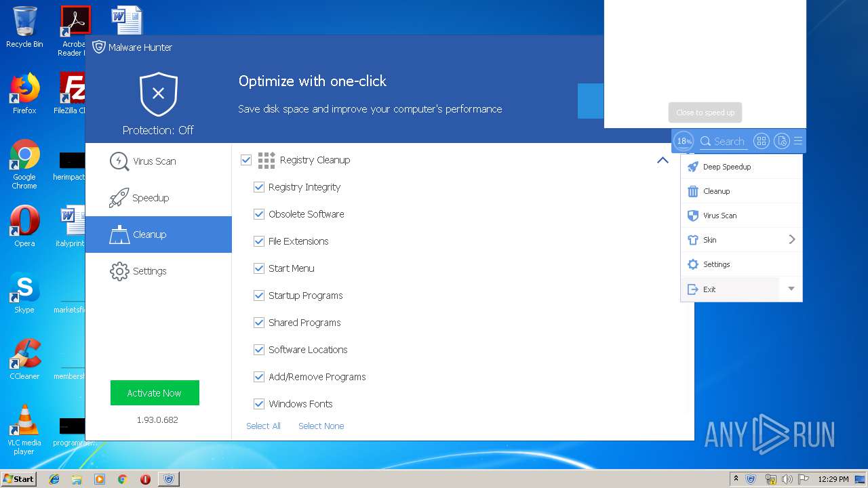
Task: Expand the dropdown arrow next to Exit
Action: [x=791, y=289]
